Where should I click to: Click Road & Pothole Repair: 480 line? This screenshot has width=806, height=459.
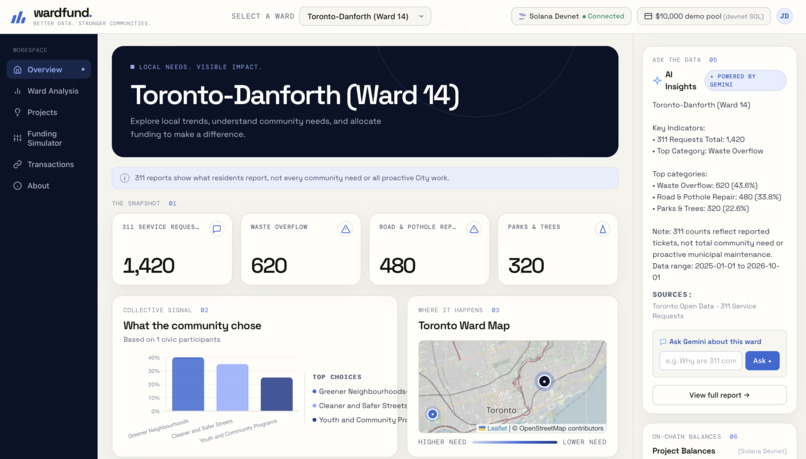(717, 197)
